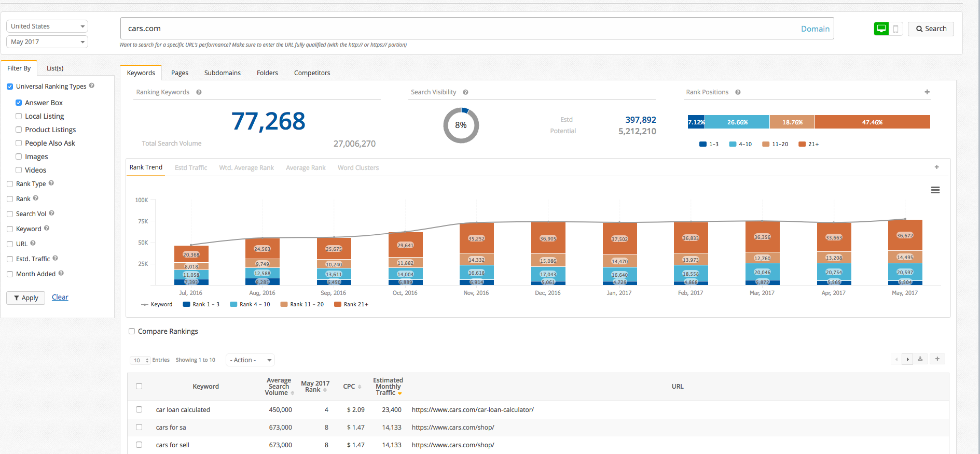Enable the Videos filter
The height and width of the screenshot is (454, 980).
pyautogui.click(x=19, y=170)
